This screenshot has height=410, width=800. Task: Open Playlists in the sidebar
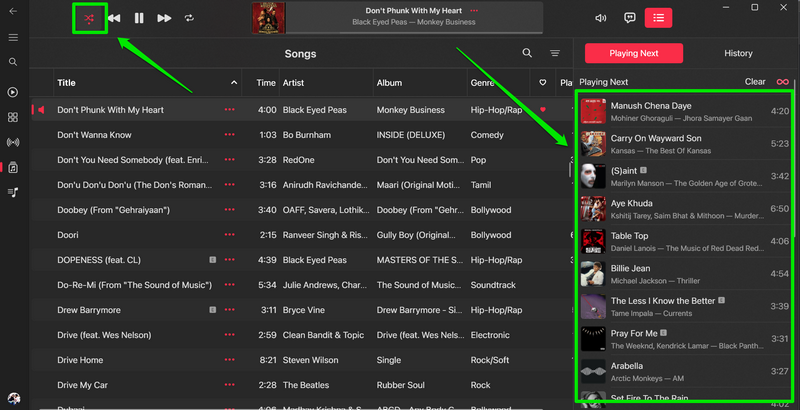coord(13,192)
